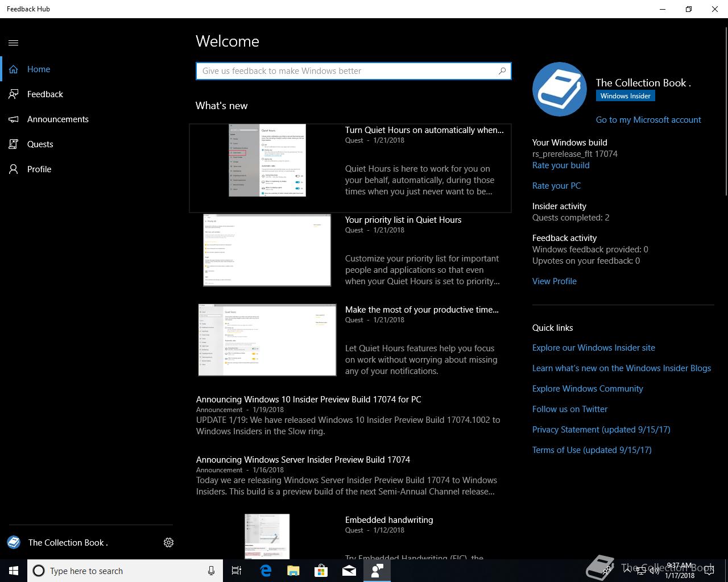The image size is (728, 582).
Task: Click The Collection Book profile avatar
Action: pyautogui.click(x=560, y=89)
